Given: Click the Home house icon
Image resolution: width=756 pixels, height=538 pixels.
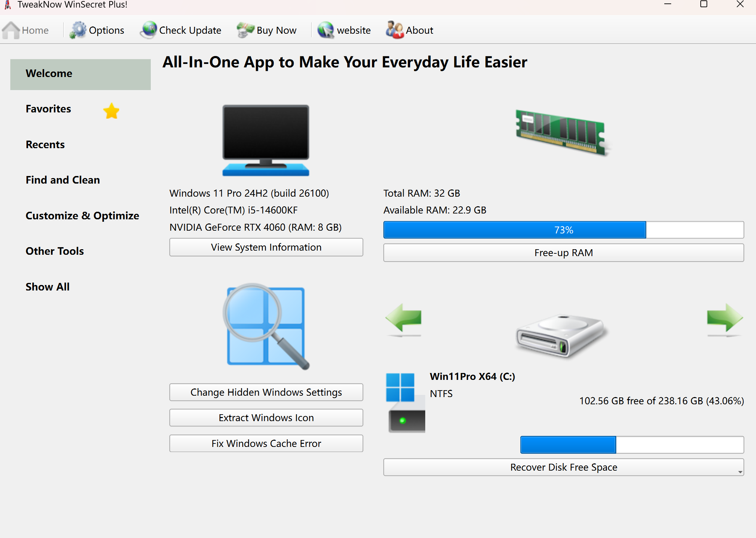Looking at the screenshot, I should coord(11,30).
